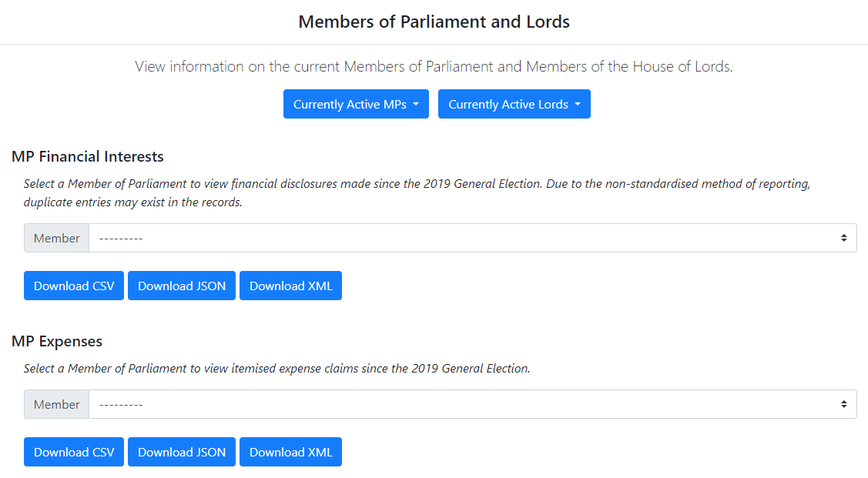The image size is (868, 478).
Task: Click the caret icon on Currently Active MPs
Action: coord(416,105)
